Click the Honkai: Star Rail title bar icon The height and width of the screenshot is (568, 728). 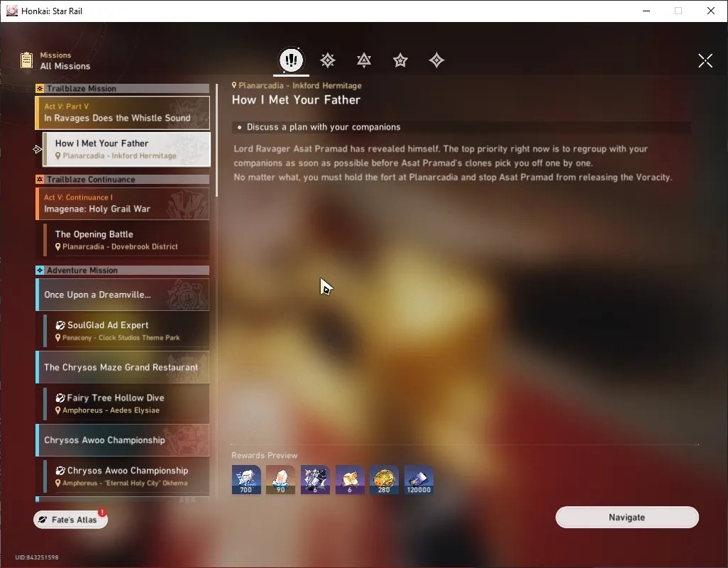point(11,11)
